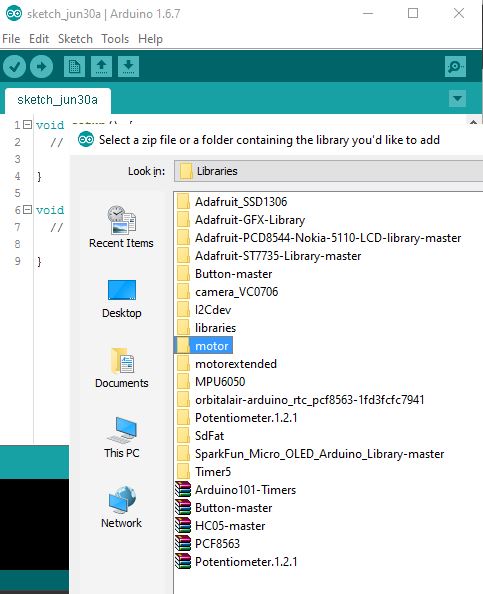Save sketch with the down-arrow icon
The height and width of the screenshot is (594, 483).
128,67
